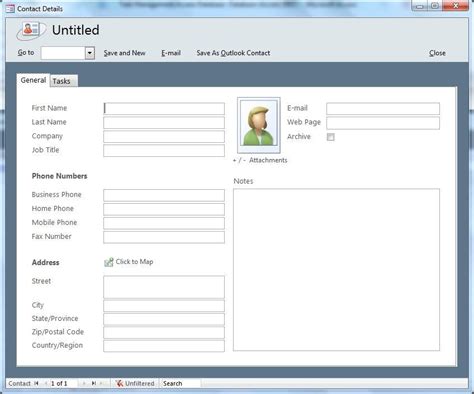Click the E-mail command in the toolbar
474x394 pixels.
tap(171, 53)
